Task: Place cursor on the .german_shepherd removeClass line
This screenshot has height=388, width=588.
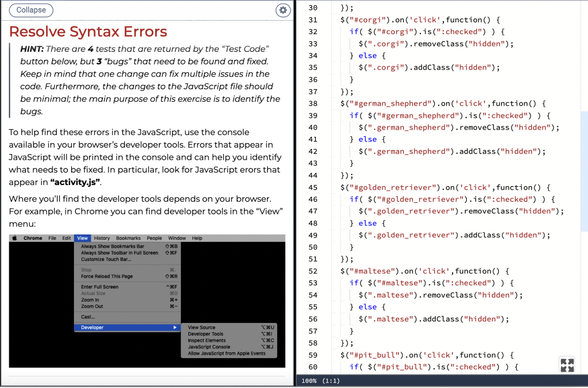Action: pos(459,128)
